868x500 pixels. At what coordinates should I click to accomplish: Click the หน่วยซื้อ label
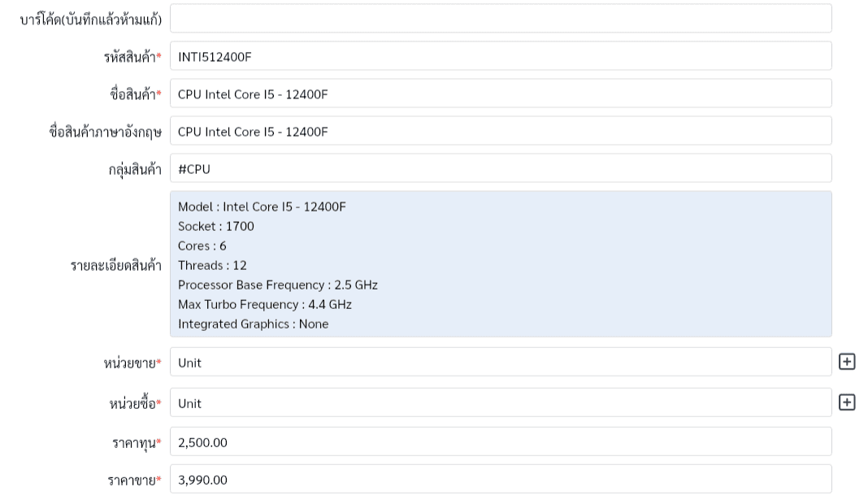(136, 403)
